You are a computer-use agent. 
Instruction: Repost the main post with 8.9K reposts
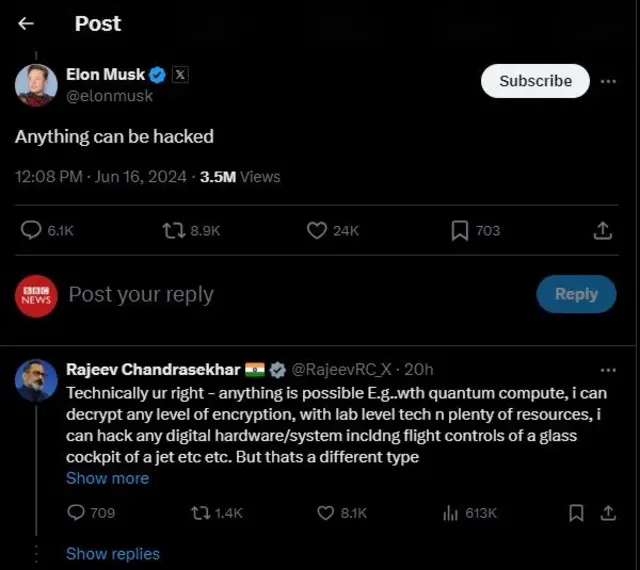174,230
